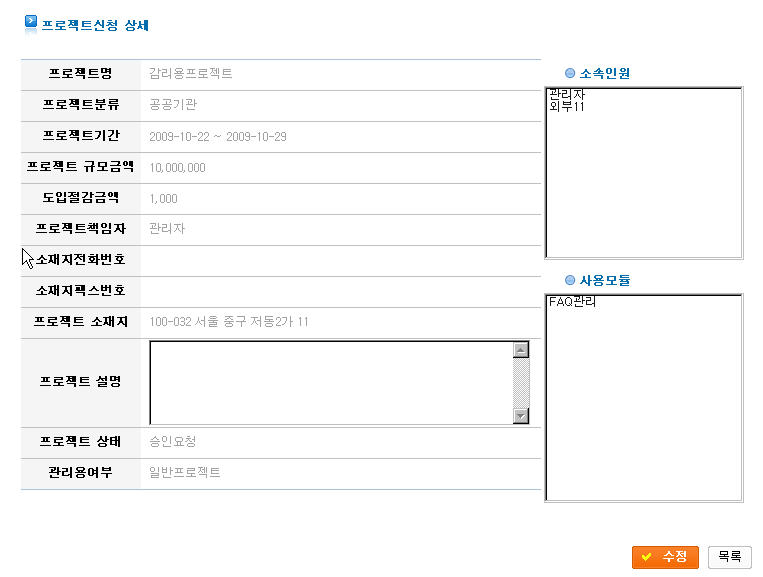Click the 프로젝트분류 value 공공기관
The width and height of the screenshot is (763, 577).
(x=175, y=104)
